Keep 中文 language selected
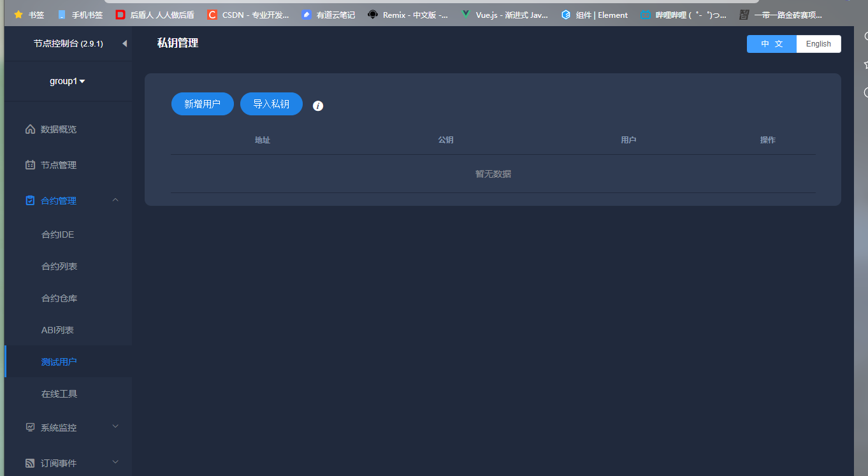The height and width of the screenshot is (476, 868). [771, 43]
